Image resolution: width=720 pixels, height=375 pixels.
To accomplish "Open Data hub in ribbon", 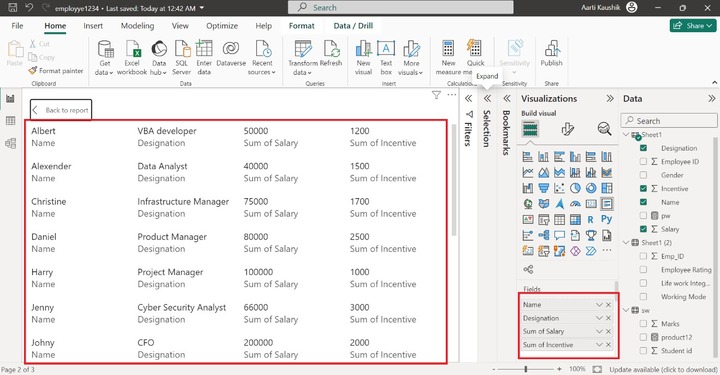I will [159, 57].
